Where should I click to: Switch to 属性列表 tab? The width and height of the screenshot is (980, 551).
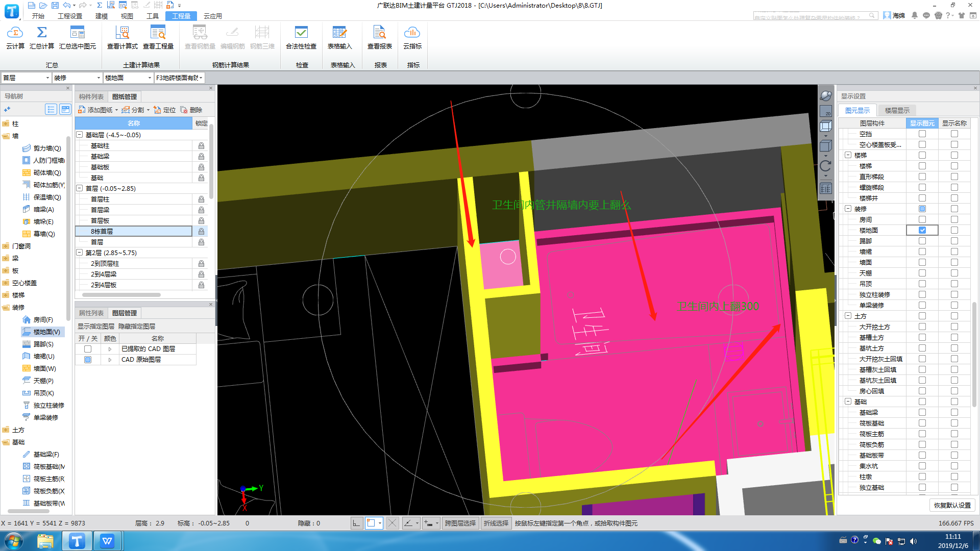click(x=91, y=313)
